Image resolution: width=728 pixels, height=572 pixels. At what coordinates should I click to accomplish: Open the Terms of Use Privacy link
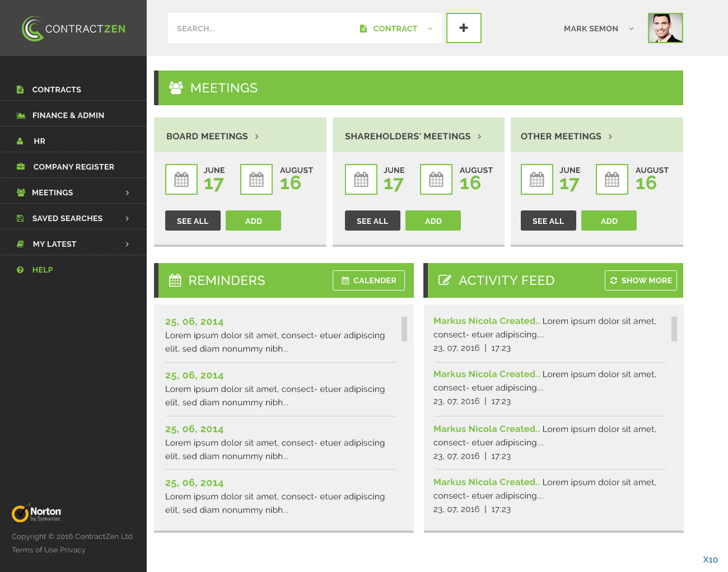[49, 550]
